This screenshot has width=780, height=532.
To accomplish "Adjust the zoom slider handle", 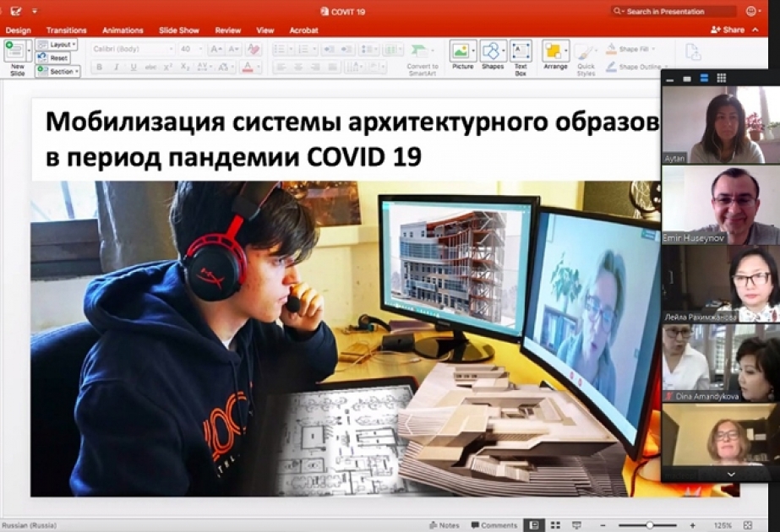I will [649, 525].
